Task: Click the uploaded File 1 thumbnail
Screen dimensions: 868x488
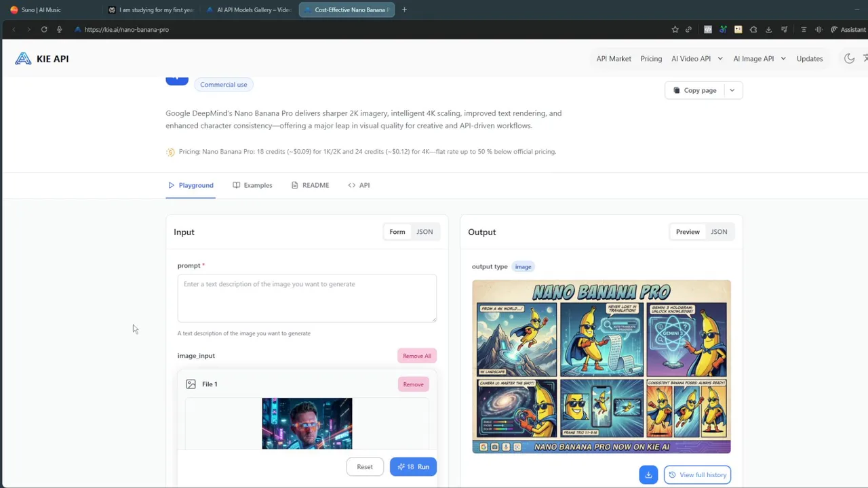Action: 307,424
